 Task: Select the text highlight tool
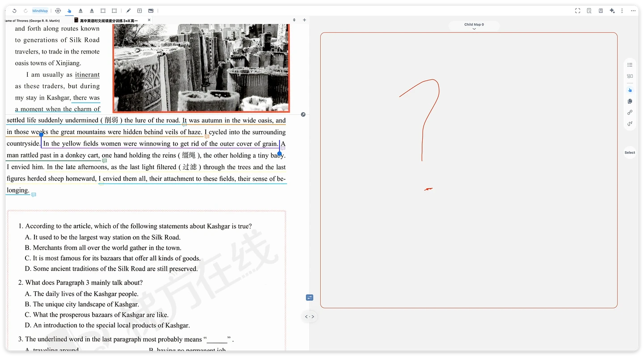(x=80, y=11)
